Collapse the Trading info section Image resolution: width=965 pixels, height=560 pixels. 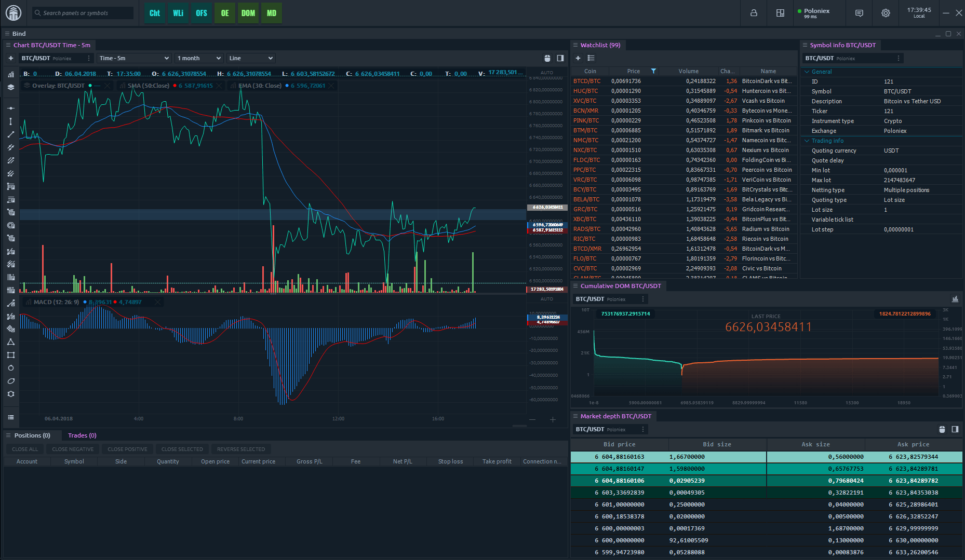coord(807,140)
